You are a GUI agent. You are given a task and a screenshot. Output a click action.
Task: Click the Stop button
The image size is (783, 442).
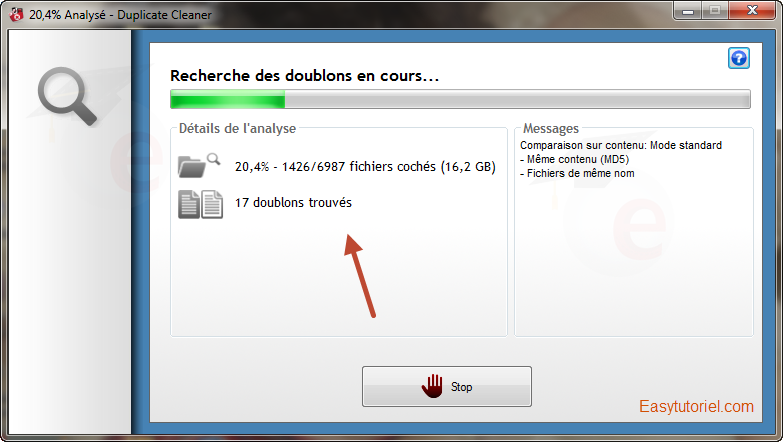(446, 387)
